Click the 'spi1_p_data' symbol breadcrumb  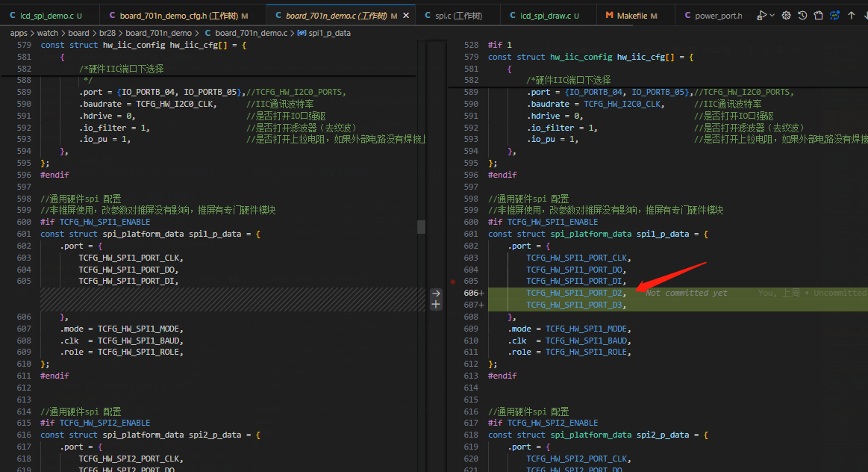[x=329, y=34]
